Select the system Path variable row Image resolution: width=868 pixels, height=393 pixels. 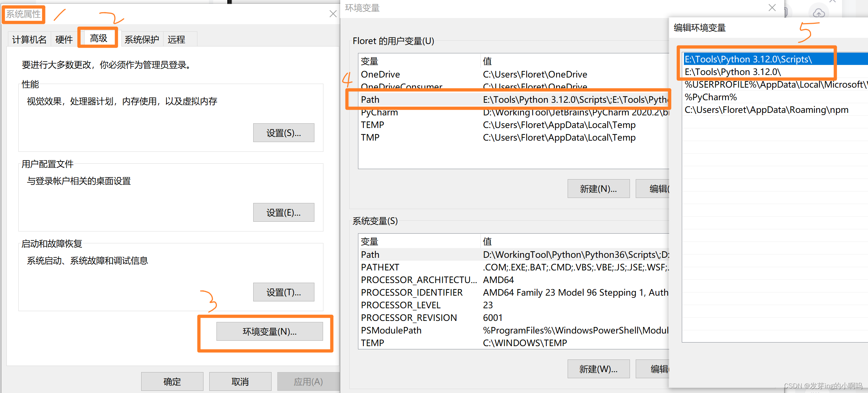coord(514,255)
